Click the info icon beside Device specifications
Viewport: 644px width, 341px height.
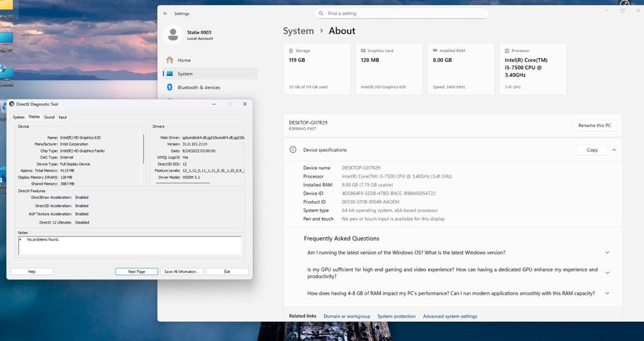(x=293, y=150)
